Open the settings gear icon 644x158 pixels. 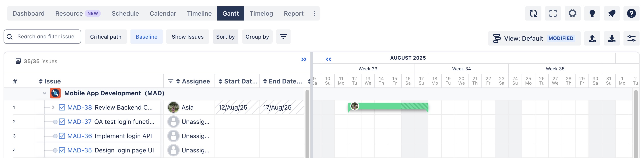(572, 13)
